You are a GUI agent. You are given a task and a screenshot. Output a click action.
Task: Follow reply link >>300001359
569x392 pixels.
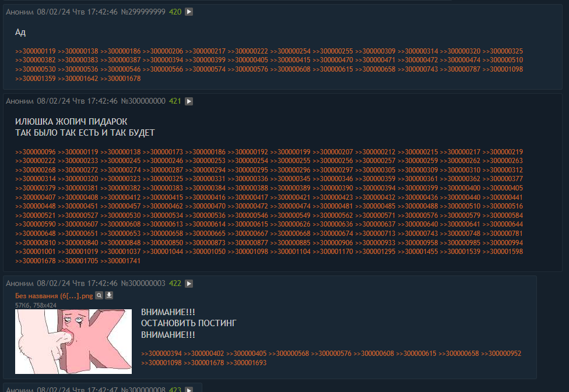(35, 79)
